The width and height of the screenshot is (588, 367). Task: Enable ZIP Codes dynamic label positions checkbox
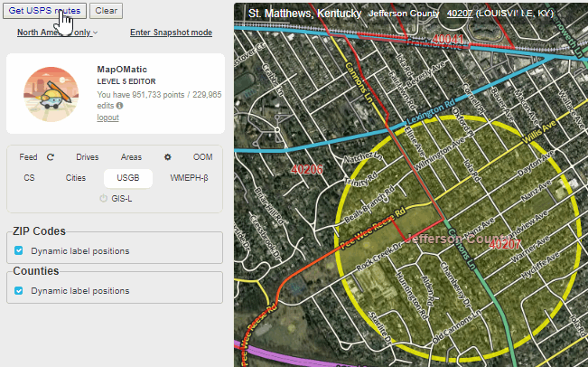19,250
